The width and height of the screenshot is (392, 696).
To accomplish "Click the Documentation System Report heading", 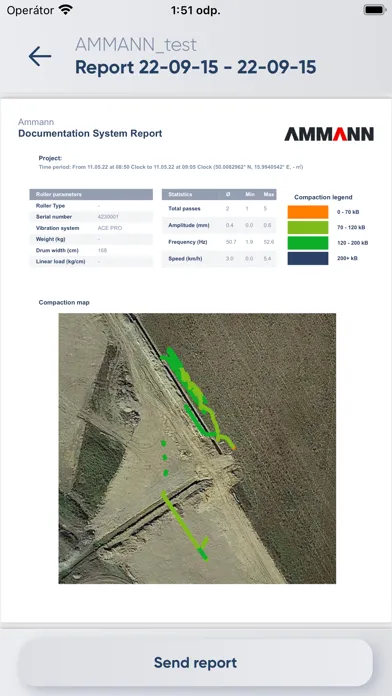I will click(x=90, y=133).
